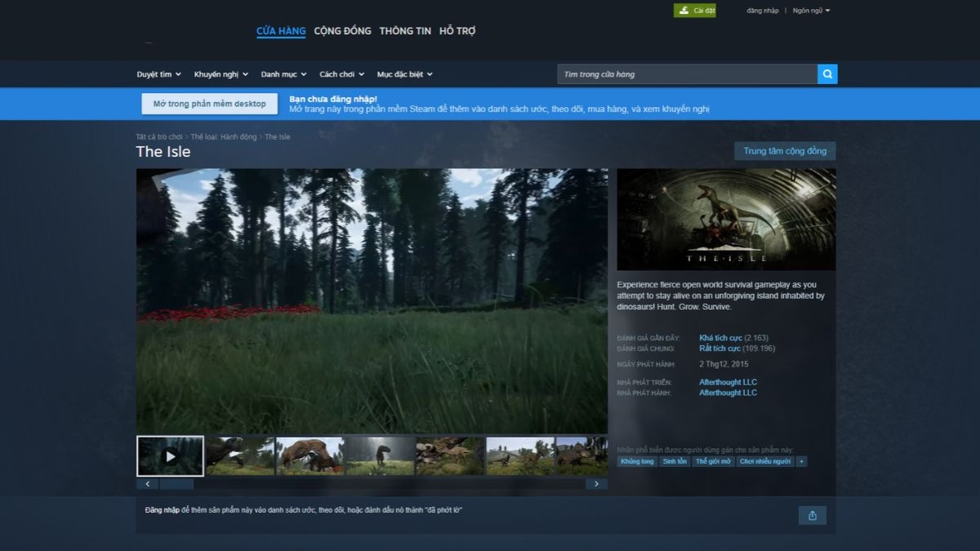Open Rất tích cực overall reviews link

pyautogui.click(x=719, y=349)
